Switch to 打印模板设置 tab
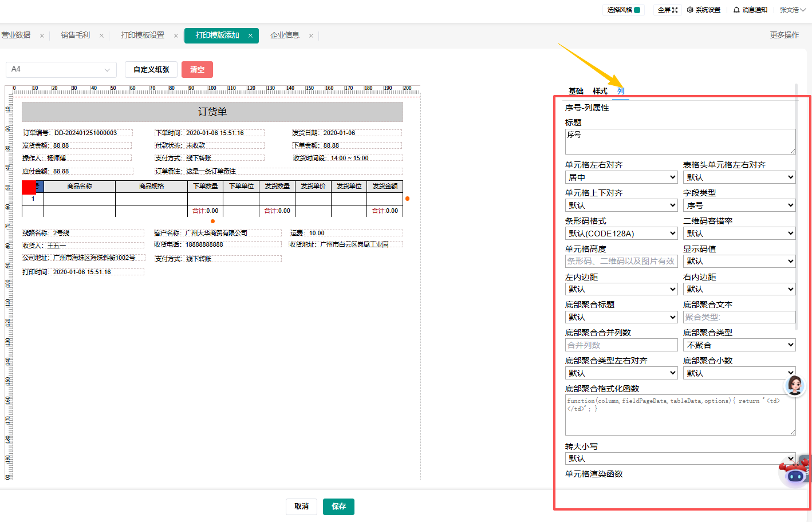 pos(143,35)
